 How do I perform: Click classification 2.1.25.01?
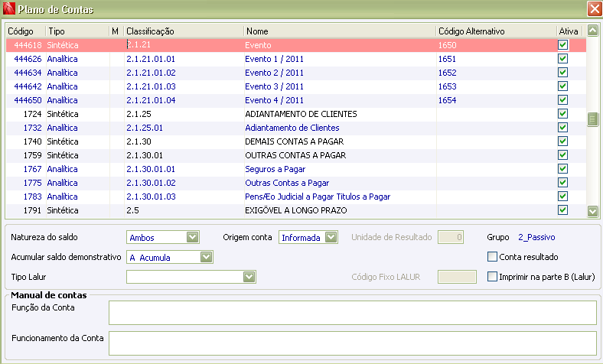click(x=145, y=128)
